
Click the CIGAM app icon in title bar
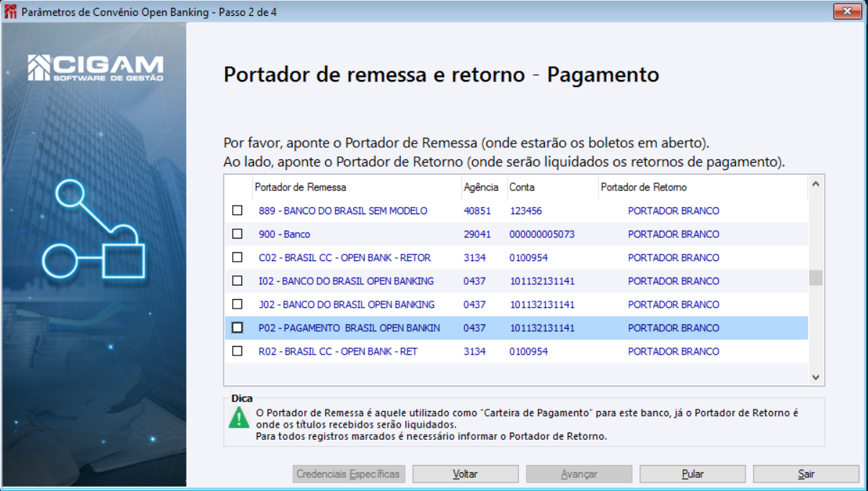pos(10,12)
